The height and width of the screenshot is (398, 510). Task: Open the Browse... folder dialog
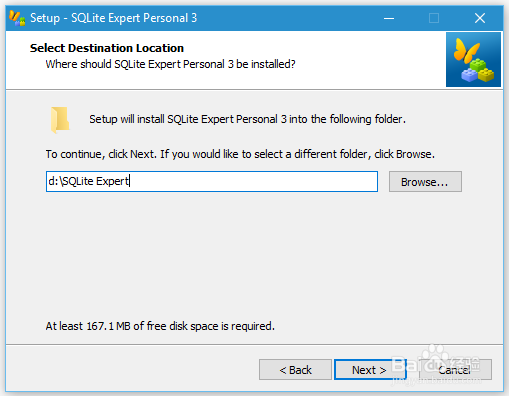point(426,182)
